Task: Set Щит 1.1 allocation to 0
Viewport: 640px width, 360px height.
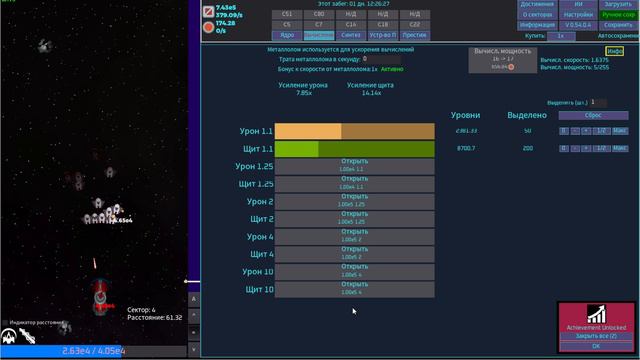Action: pos(563,148)
